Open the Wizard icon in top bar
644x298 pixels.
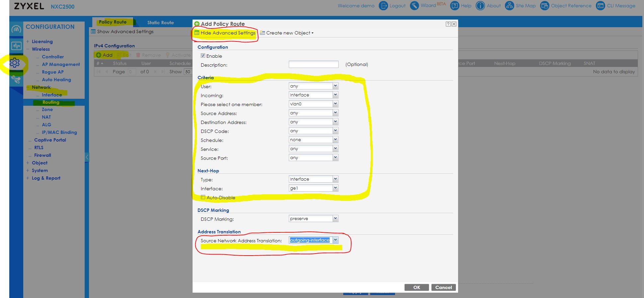(414, 6)
